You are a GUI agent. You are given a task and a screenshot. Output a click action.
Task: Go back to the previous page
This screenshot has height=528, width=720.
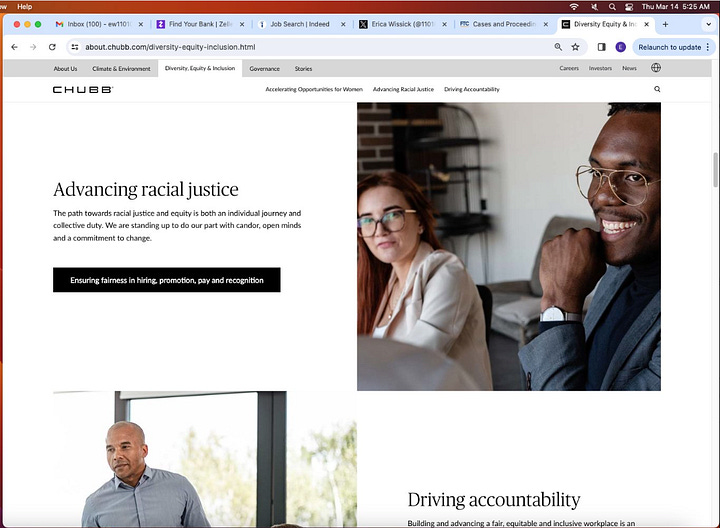pyautogui.click(x=14, y=47)
